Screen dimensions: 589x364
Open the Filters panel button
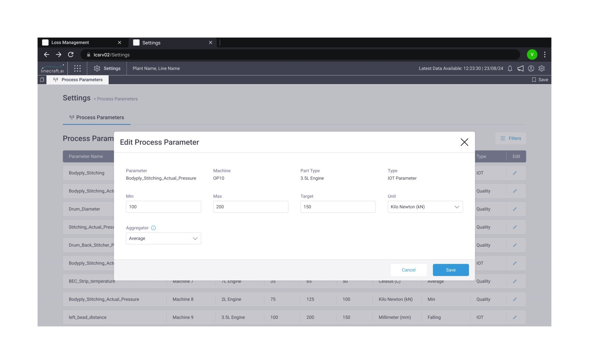coord(511,138)
